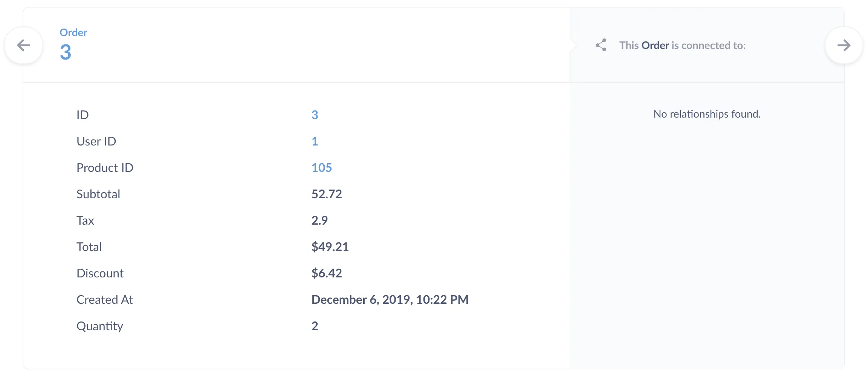Click the Discount value $6.42
The height and width of the screenshot is (392, 868).
click(x=327, y=273)
